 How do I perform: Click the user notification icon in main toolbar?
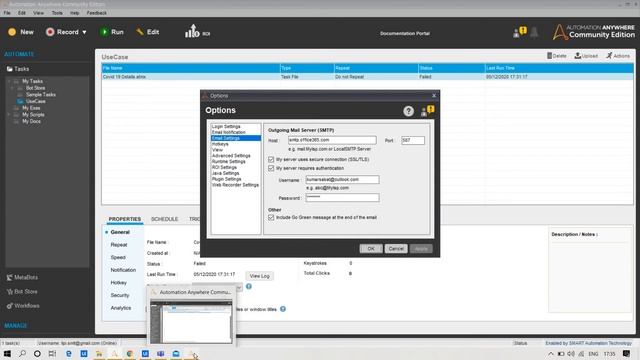point(520,32)
